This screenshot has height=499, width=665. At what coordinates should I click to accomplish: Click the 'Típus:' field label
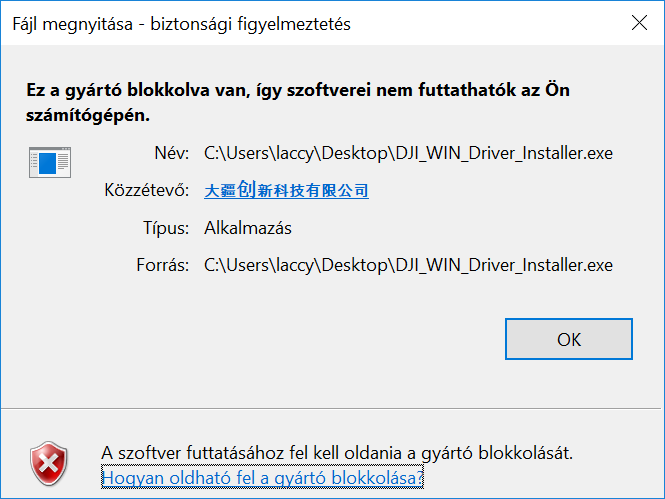click(166, 228)
